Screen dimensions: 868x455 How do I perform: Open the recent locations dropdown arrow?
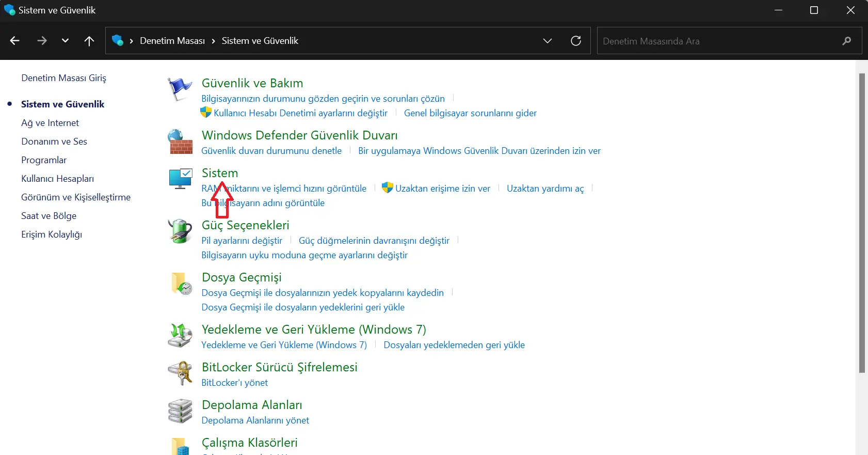(x=65, y=40)
